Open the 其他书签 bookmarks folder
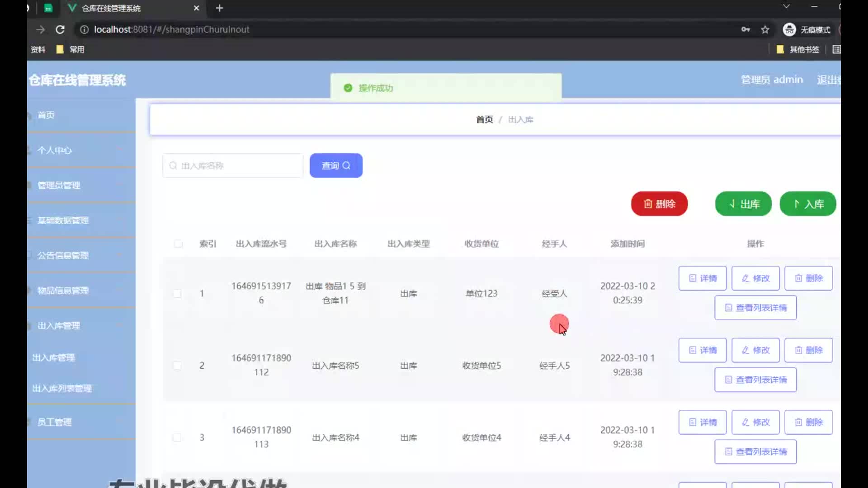Image resolution: width=868 pixels, height=488 pixels. pos(798,49)
